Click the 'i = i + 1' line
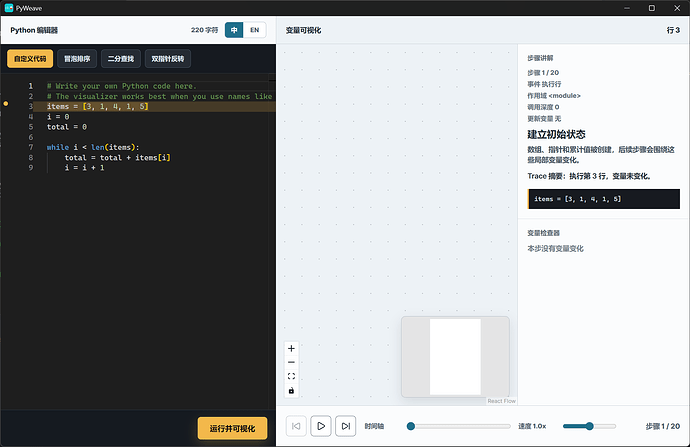This screenshot has height=447, width=690. 84,168
